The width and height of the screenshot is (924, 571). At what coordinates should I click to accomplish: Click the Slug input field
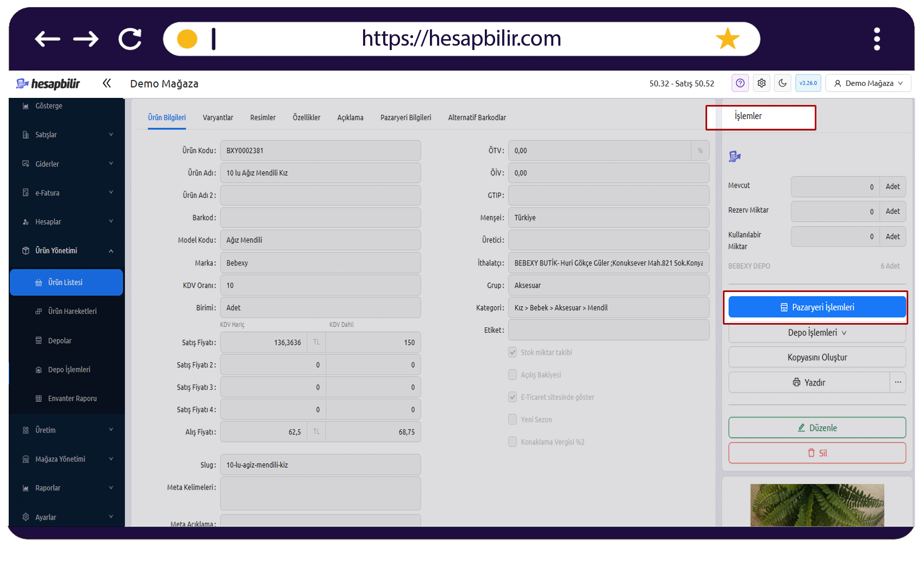pos(320,465)
